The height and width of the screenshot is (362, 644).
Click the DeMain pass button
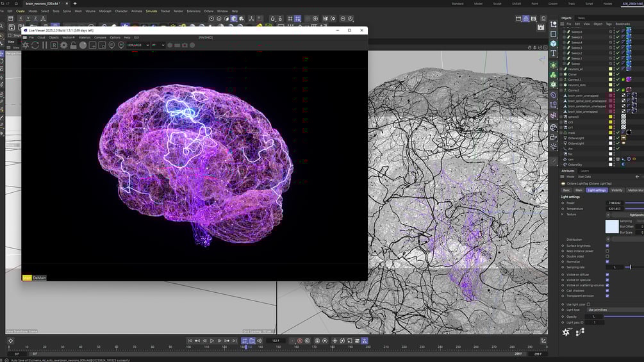click(x=40, y=278)
